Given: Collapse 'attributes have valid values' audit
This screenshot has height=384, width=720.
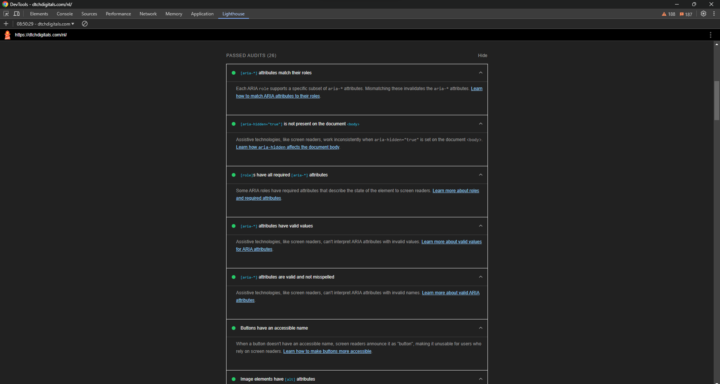Looking at the screenshot, I should click(480, 226).
